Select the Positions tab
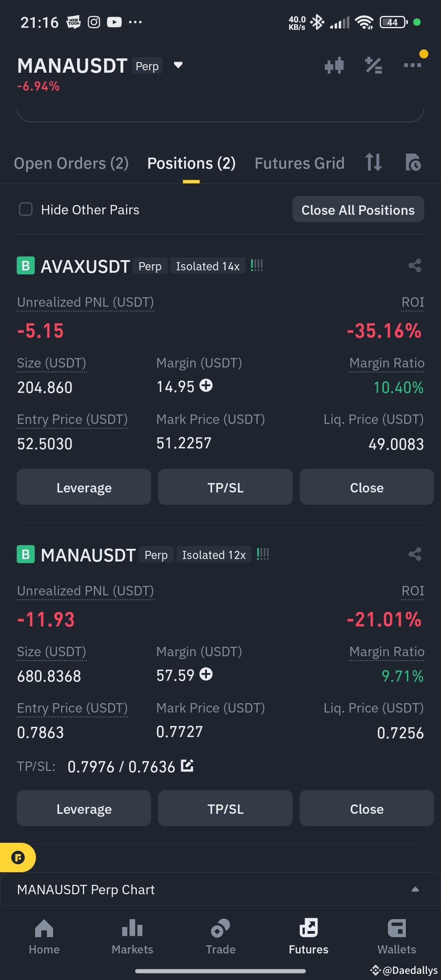The height and width of the screenshot is (980, 441). point(191,163)
